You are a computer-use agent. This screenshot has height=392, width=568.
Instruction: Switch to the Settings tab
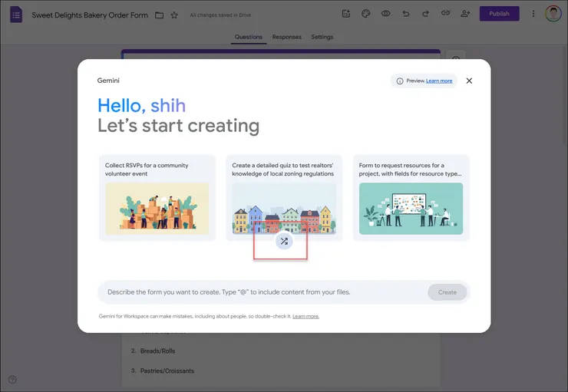pos(322,37)
